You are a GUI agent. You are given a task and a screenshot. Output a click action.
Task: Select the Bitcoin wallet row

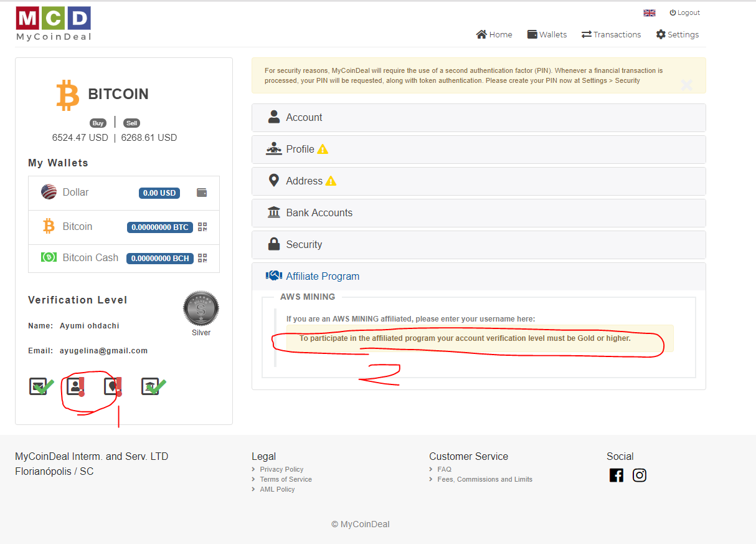pos(124,227)
